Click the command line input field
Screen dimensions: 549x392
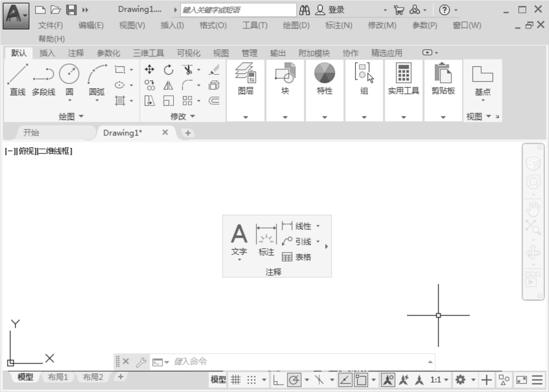point(294,362)
